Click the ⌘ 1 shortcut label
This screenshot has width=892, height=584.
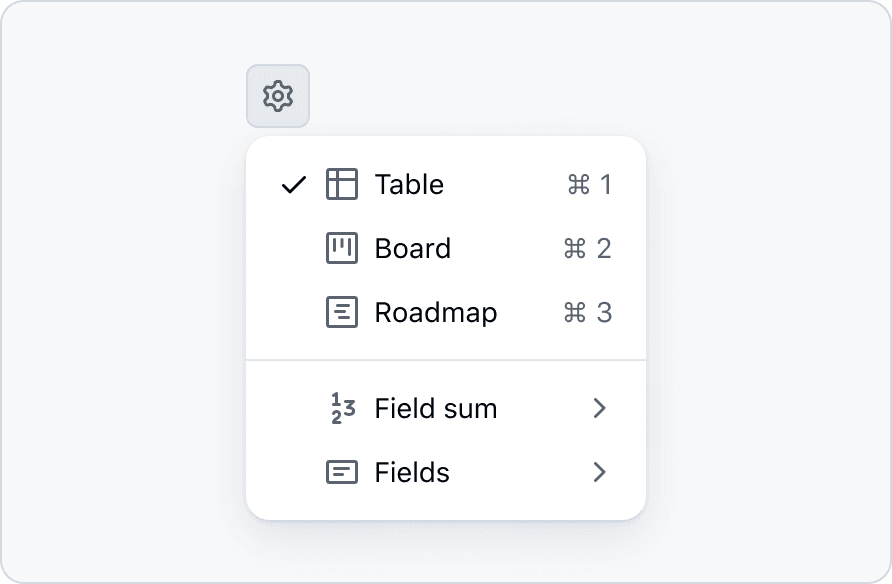click(589, 184)
